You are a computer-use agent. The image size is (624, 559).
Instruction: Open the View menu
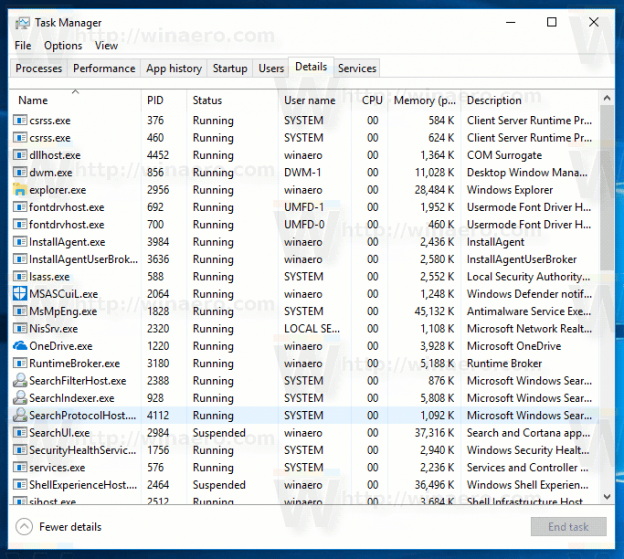coord(106,45)
